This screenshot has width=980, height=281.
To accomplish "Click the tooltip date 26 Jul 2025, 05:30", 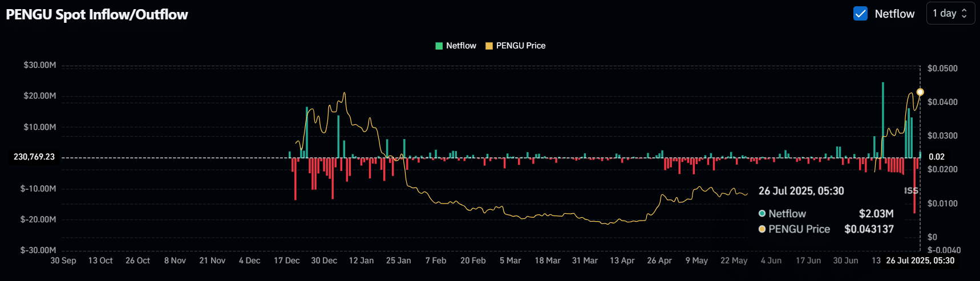I will point(801,191).
